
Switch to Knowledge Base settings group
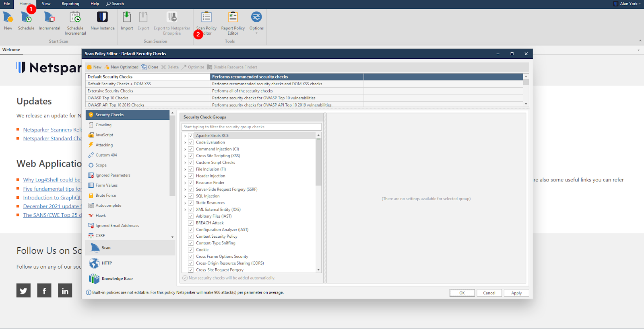coord(130,278)
